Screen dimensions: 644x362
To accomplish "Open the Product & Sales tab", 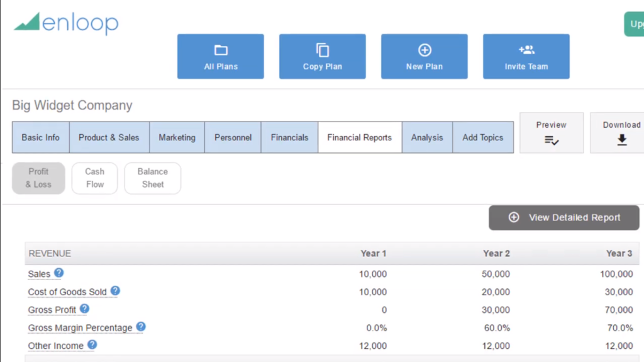I will coord(109,137).
